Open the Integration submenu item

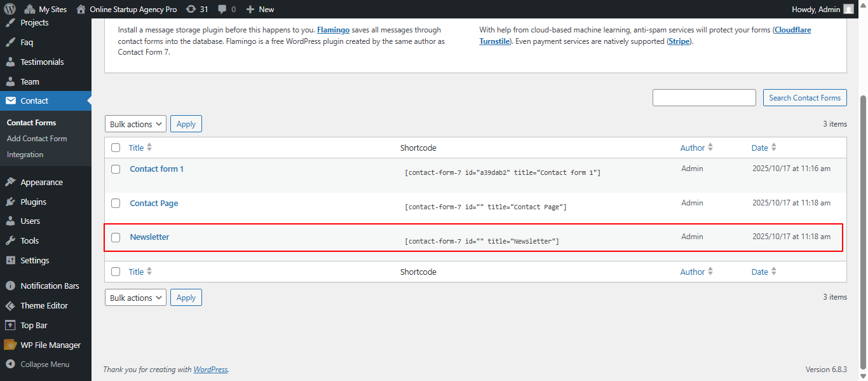click(25, 154)
